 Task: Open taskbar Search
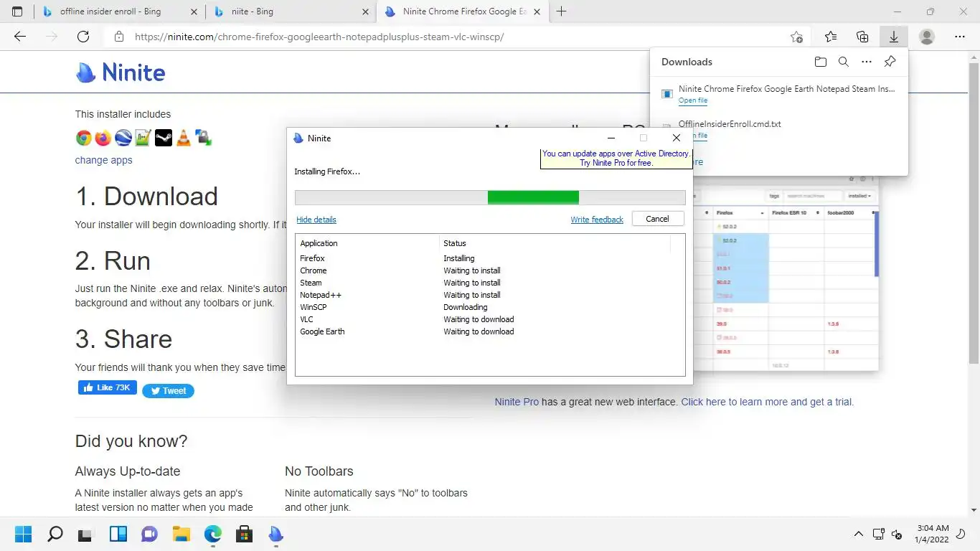pos(55,534)
